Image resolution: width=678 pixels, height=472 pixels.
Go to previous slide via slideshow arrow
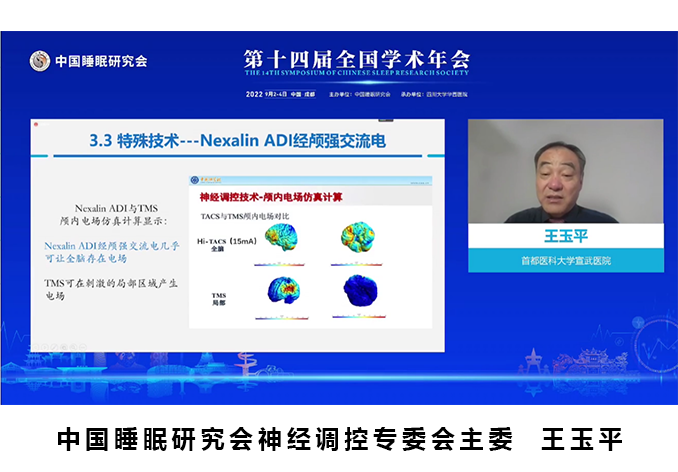pos(36,347)
